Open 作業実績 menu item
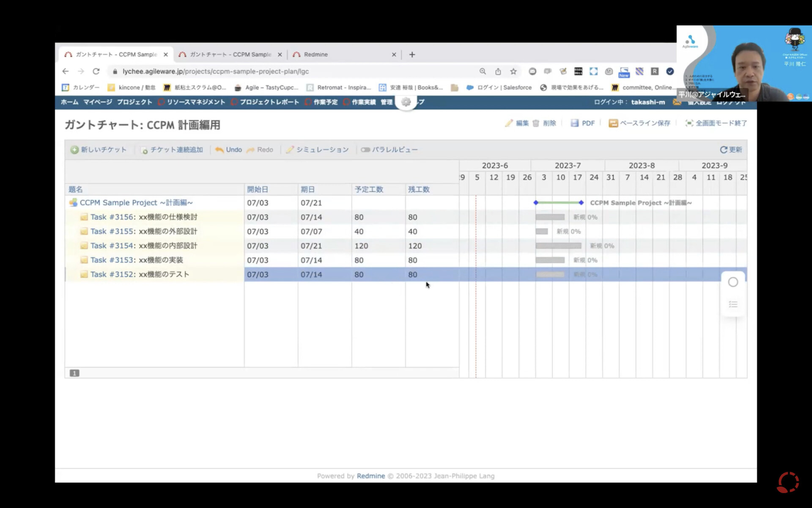 (359, 102)
